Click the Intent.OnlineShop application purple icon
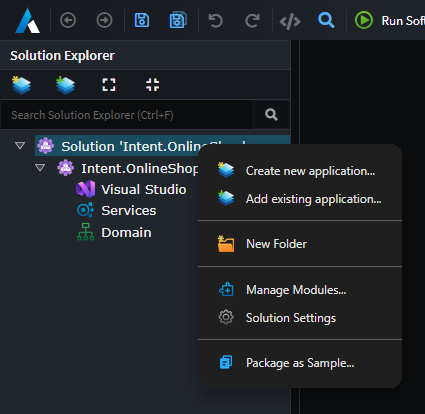Image resolution: width=425 pixels, height=414 pixels. (x=66, y=168)
